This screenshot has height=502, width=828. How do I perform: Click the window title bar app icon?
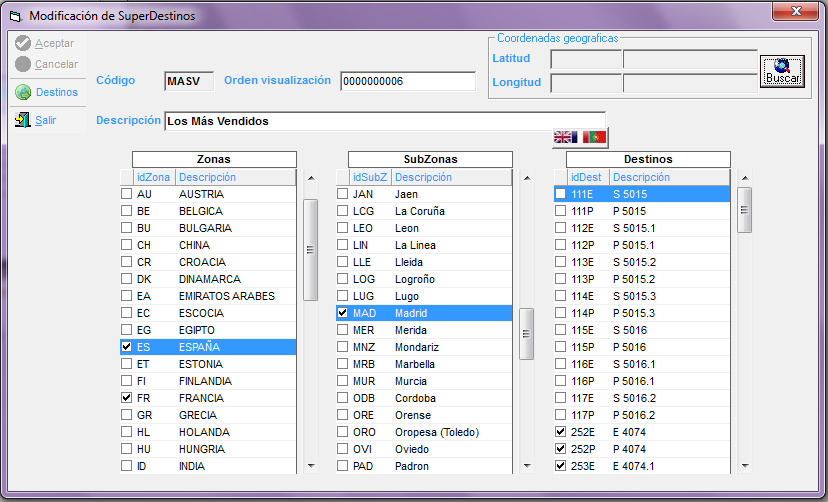15,16
